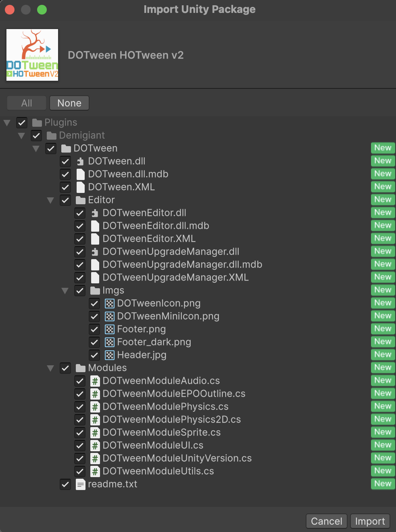This screenshot has height=532, width=396.
Task: Click the Modules folder icon
Action: tap(81, 368)
